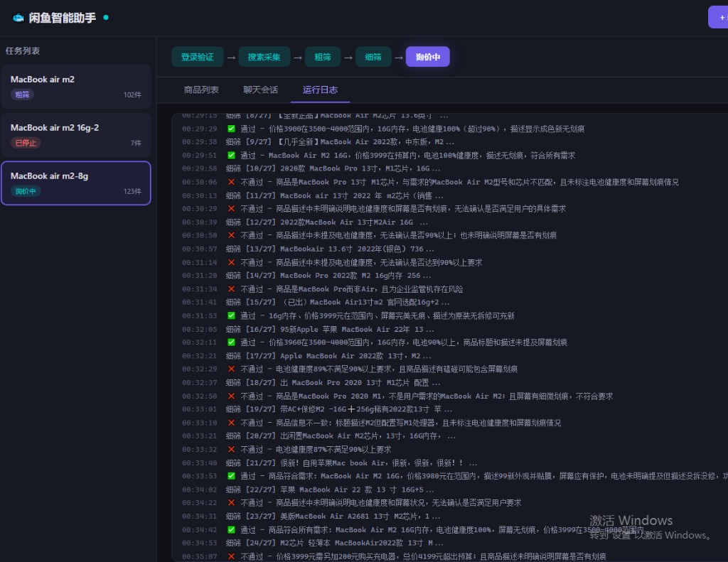This screenshot has height=562, width=728.
Task: Switch to the 聊天会话 tab
Action: pos(260,90)
